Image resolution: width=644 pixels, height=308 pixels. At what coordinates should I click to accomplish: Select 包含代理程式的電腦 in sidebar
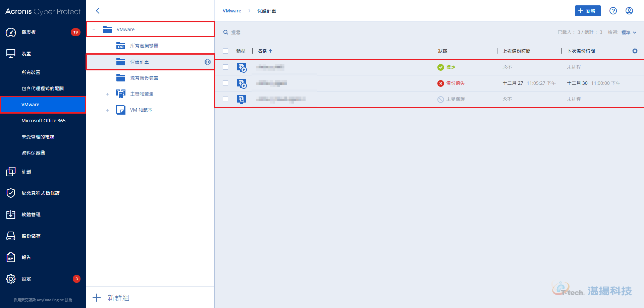pyautogui.click(x=43, y=88)
